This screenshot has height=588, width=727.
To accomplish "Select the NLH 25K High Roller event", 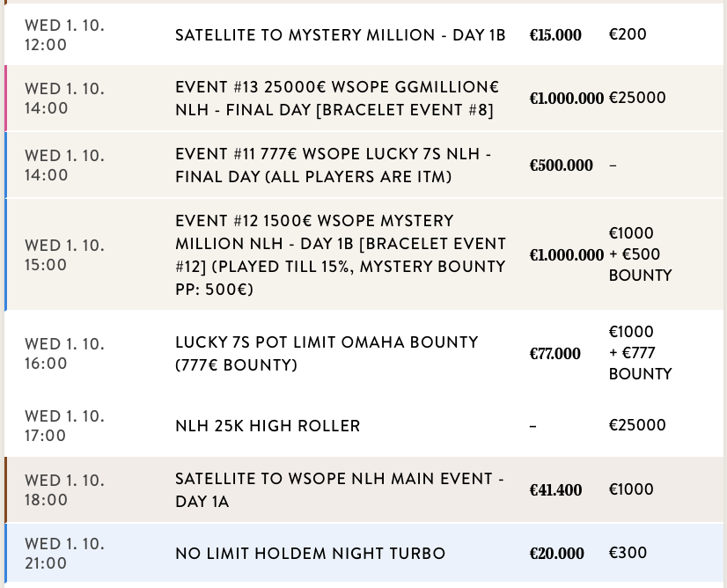I will point(268,426).
